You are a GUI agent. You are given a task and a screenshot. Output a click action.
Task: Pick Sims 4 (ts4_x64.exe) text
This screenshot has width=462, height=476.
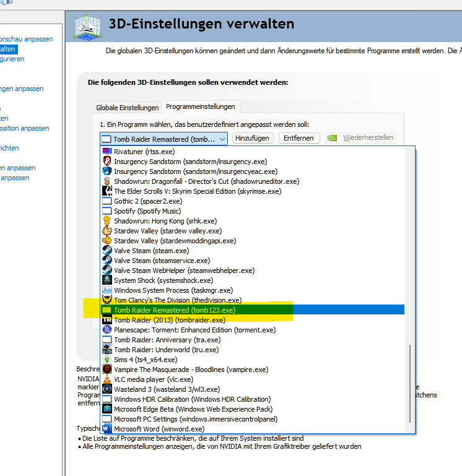[x=146, y=360]
